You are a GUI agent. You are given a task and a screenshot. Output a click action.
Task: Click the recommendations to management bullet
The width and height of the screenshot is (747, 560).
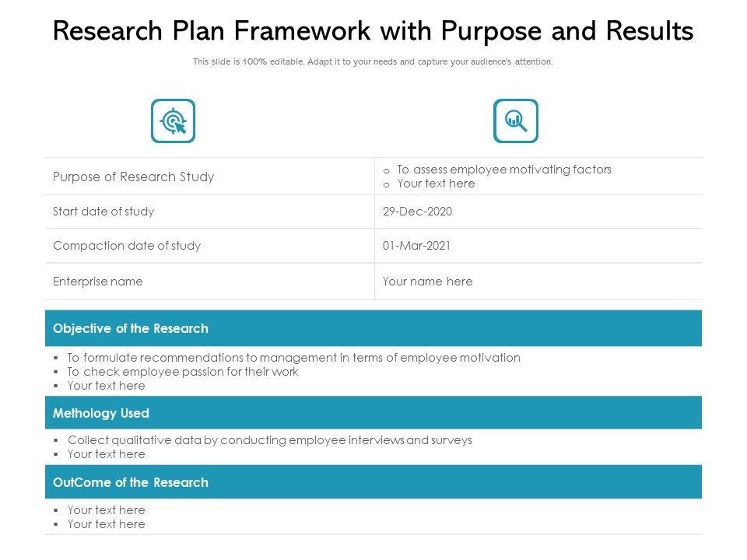pos(293,358)
